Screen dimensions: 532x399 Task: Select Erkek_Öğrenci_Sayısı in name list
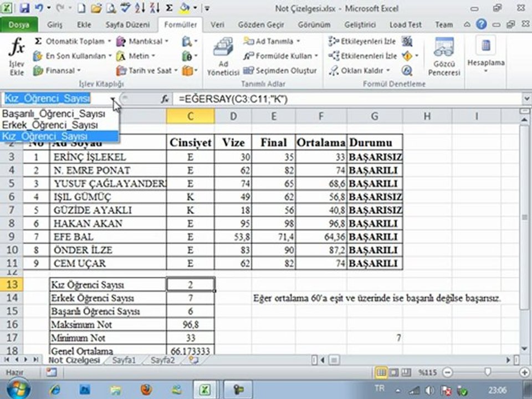[x=60, y=125]
